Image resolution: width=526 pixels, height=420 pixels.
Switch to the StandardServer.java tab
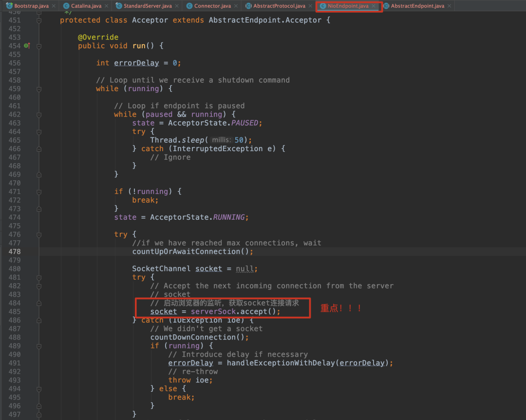tap(148, 6)
